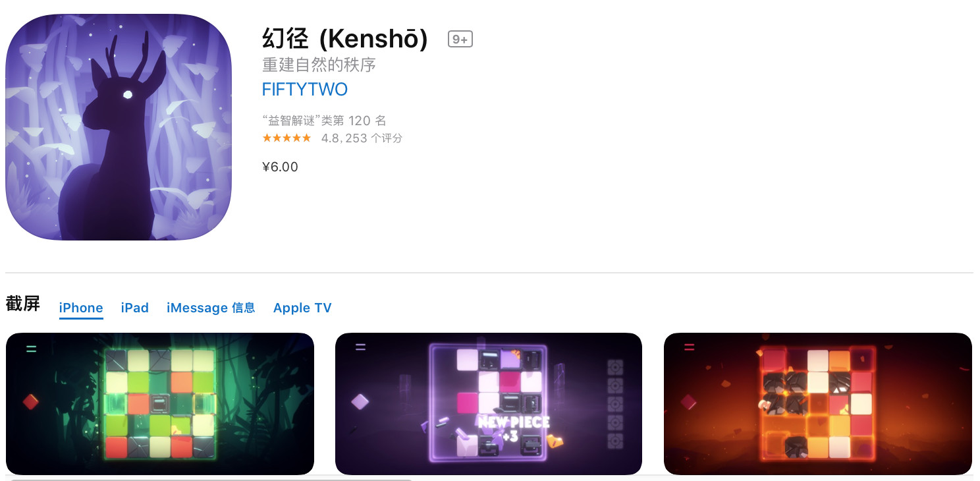Click the 幻径 (Kenshō) app title
This screenshot has width=980, height=481.
[345, 40]
